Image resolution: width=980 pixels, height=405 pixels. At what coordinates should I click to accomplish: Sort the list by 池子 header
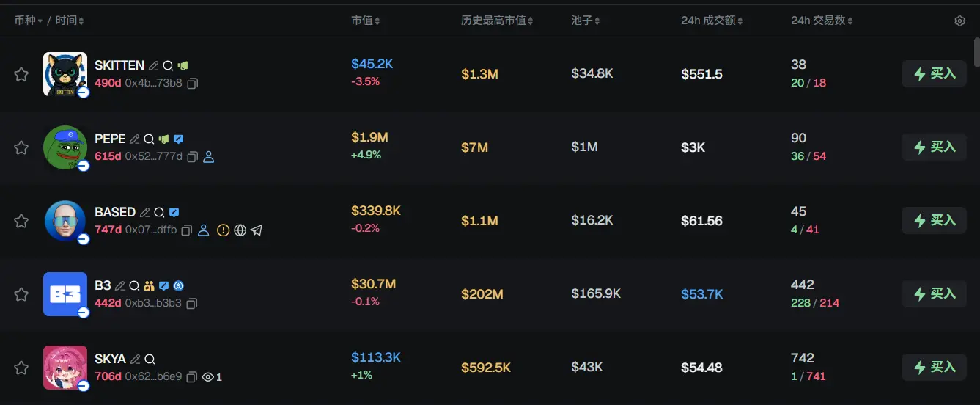click(x=585, y=21)
